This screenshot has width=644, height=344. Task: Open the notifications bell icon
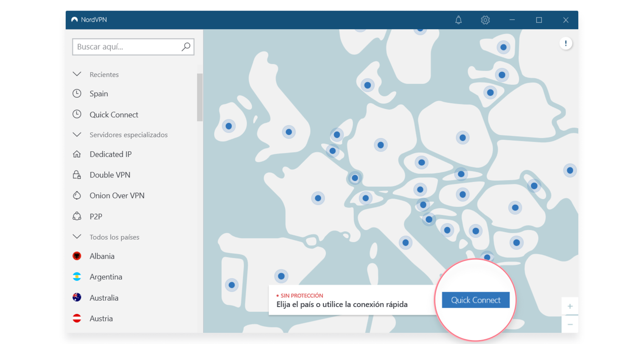459,20
